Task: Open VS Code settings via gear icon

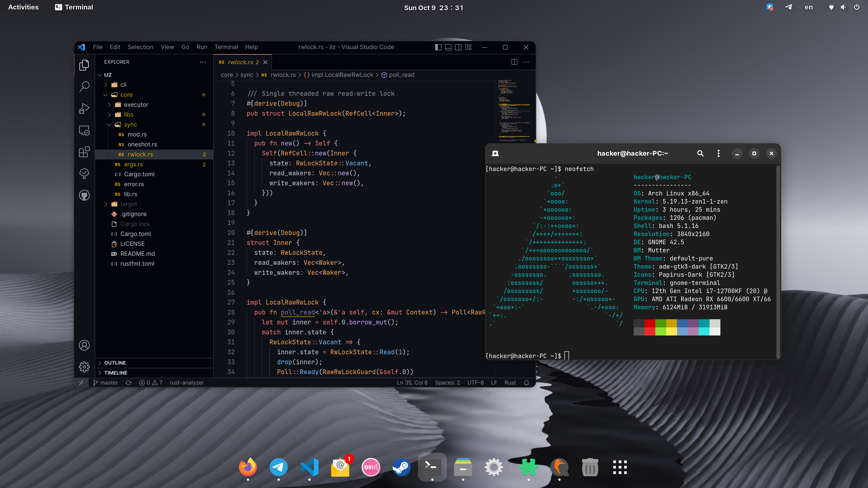Action: (x=84, y=367)
